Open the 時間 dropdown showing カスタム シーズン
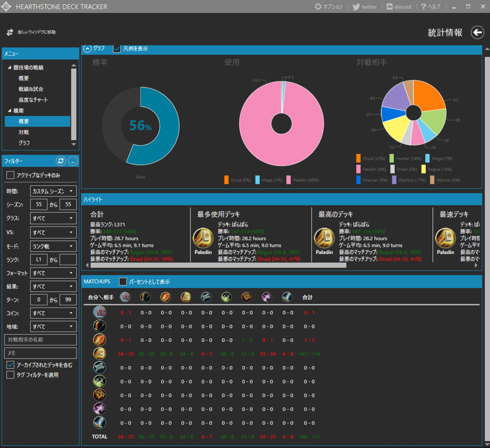This screenshot has width=490, height=448. coord(53,191)
